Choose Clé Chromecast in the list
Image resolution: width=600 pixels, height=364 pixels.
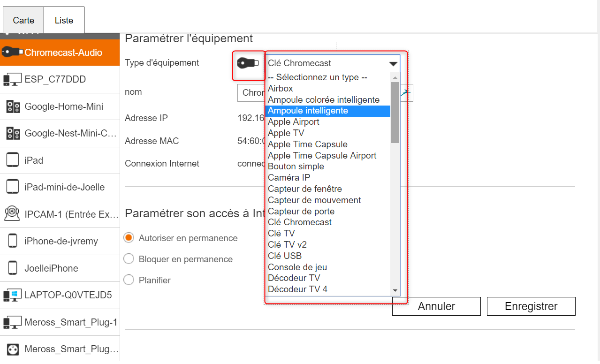point(328,222)
